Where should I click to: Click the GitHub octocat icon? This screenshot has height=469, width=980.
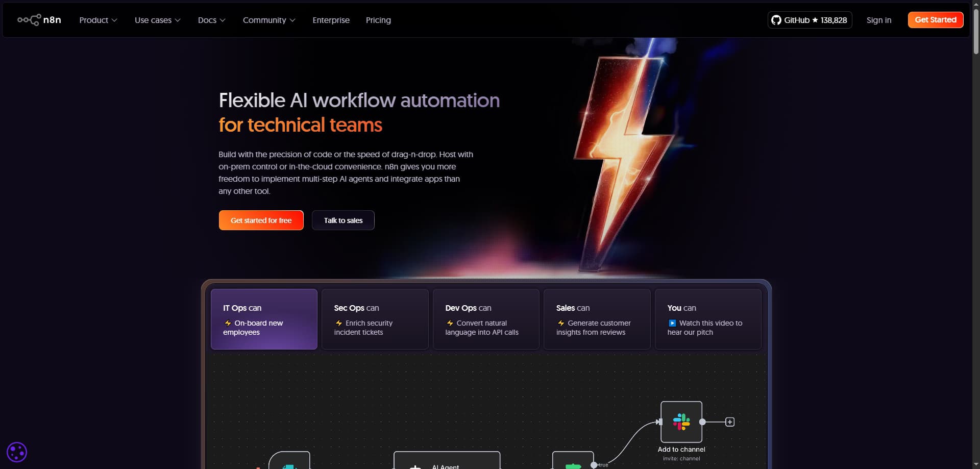pyautogui.click(x=776, y=20)
